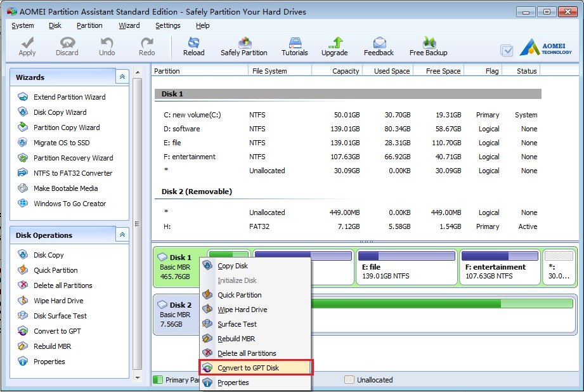Collapse the Disk Operations panel
Image resolution: width=584 pixels, height=392 pixels.
[x=122, y=235]
